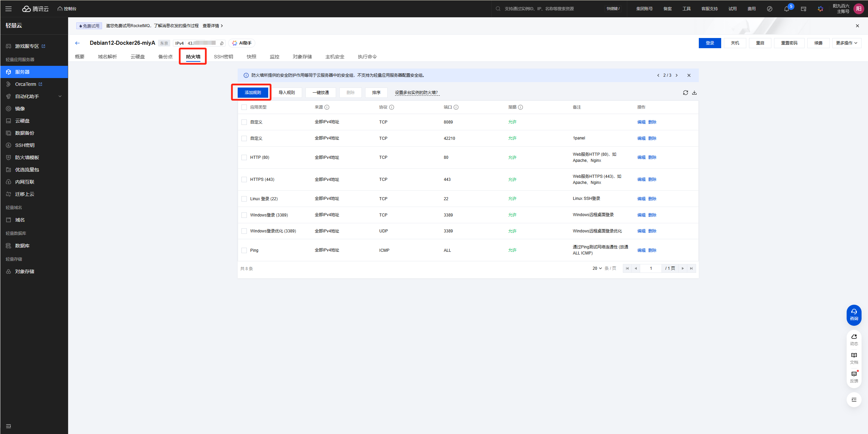Screen dimensions: 868x434
Task: Download the firewall rules export
Action: (694, 92)
